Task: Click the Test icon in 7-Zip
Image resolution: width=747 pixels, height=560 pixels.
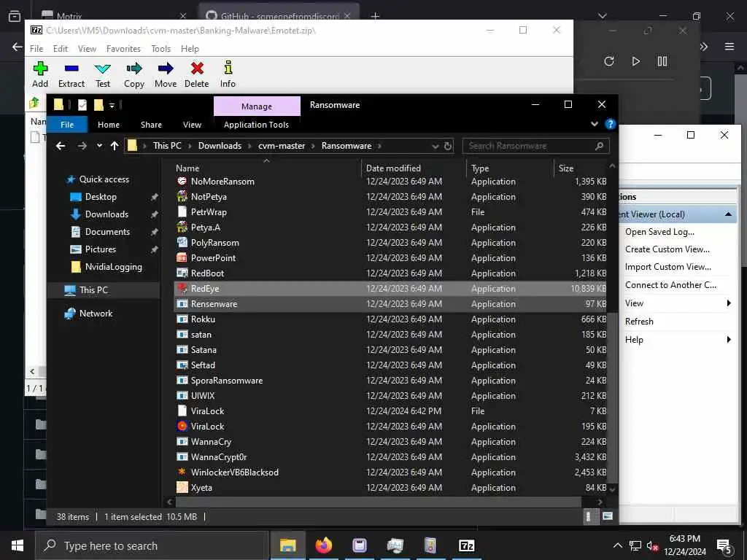Action: click(102, 69)
